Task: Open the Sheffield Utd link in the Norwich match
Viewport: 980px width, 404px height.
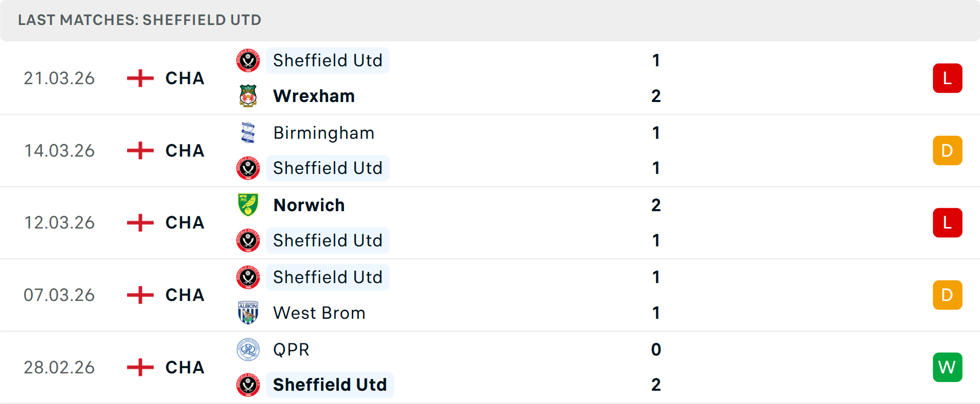Action: (x=328, y=240)
